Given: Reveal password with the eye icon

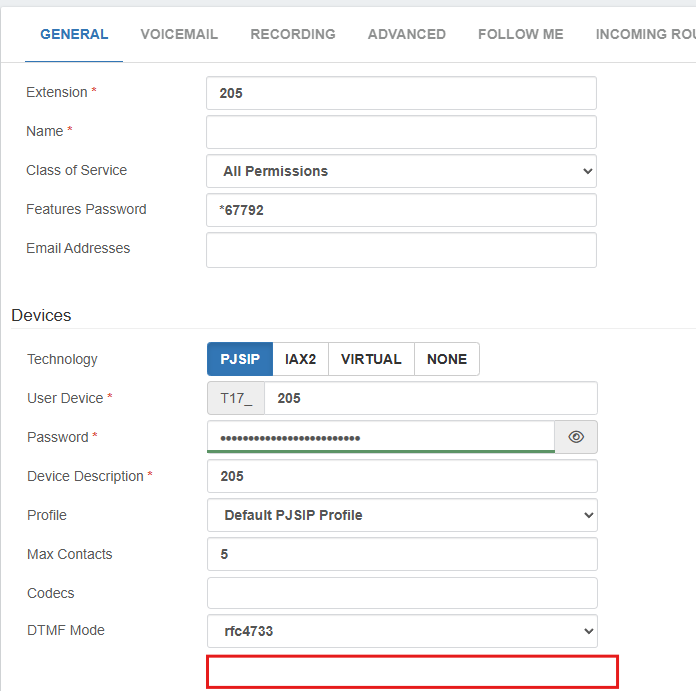Looking at the screenshot, I should [576, 437].
